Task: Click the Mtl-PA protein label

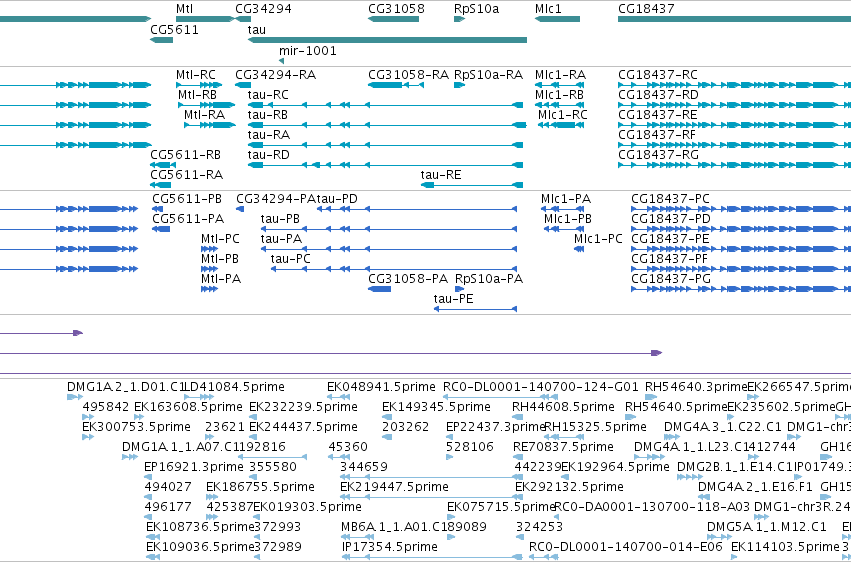Action: coord(221,279)
